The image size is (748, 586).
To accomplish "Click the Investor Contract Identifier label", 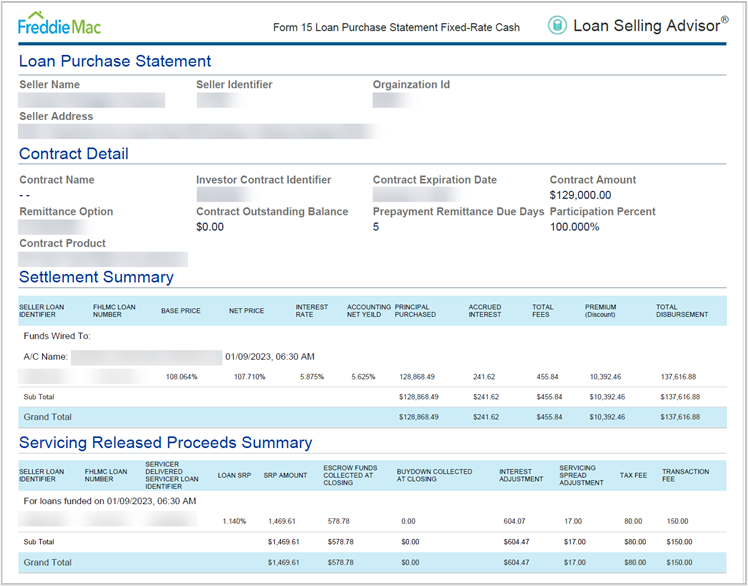I will [263, 180].
